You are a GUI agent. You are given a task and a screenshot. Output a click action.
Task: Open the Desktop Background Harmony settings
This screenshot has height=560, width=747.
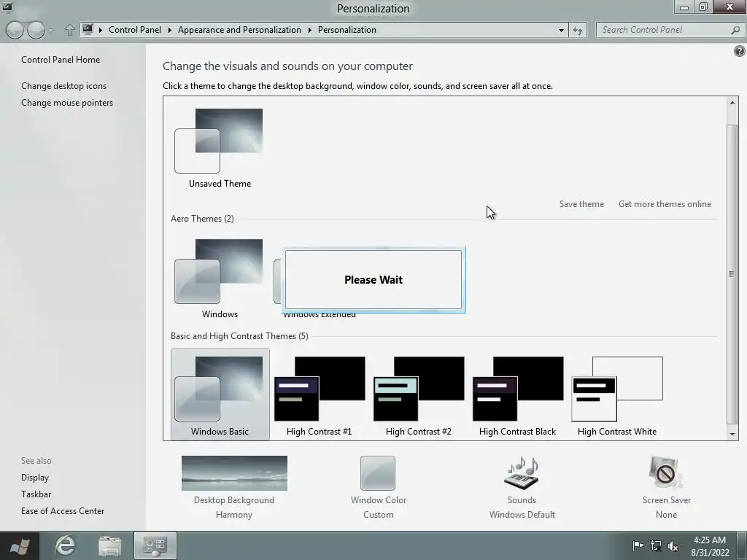[x=234, y=488]
